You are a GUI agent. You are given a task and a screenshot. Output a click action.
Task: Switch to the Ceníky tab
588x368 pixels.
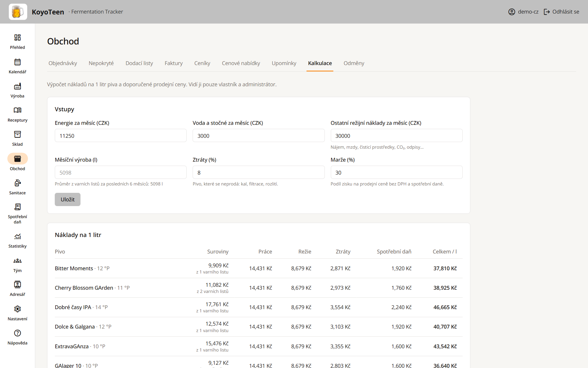click(x=202, y=63)
